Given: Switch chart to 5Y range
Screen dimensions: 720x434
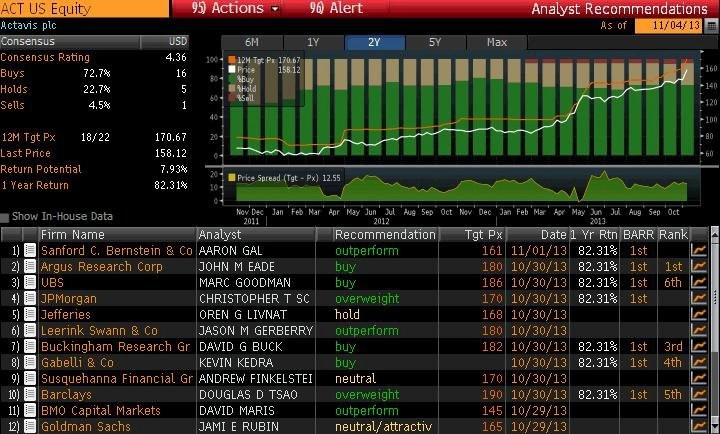Looking at the screenshot, I should 435,42.
